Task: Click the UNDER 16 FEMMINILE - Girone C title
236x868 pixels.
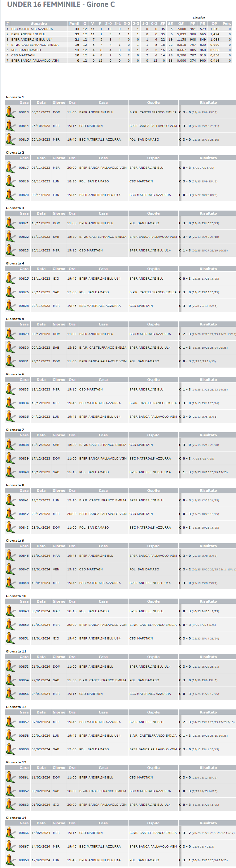Action: (61, 4)
